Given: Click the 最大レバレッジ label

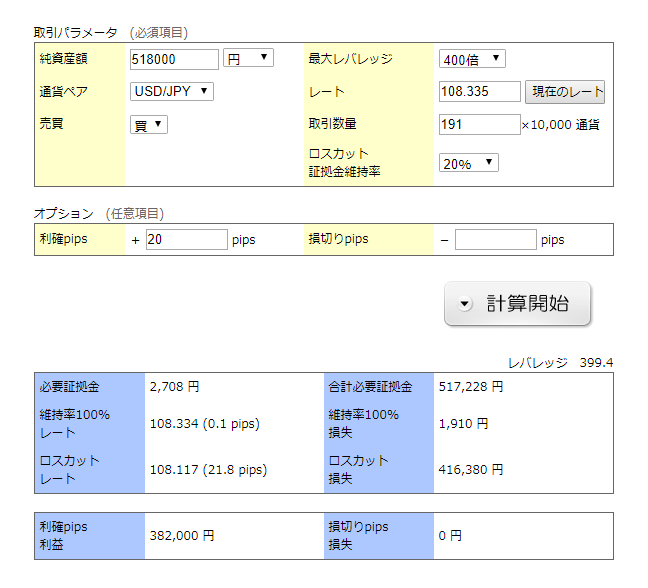Looking at the screenshot, I should pos(350,59).
